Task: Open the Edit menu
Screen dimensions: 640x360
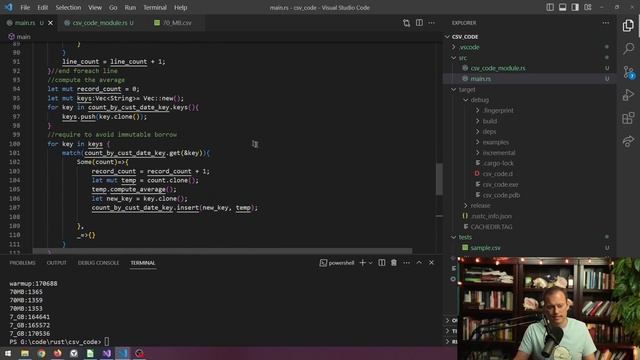Action: click(42, 7)
